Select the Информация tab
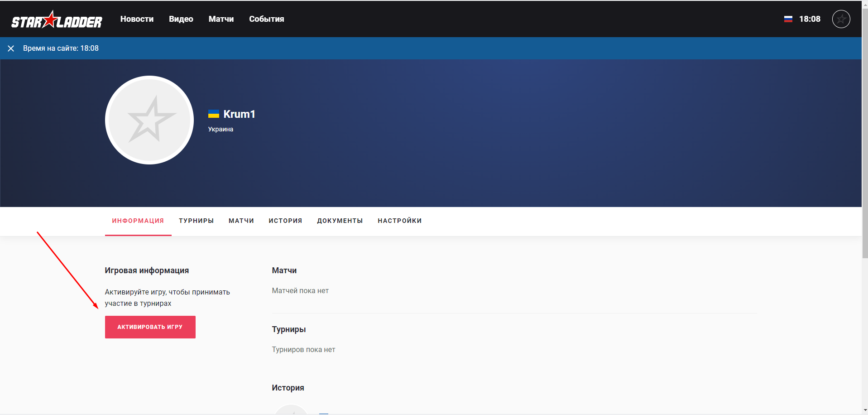Viewport: 868px width, 415px height. point(138,221)
